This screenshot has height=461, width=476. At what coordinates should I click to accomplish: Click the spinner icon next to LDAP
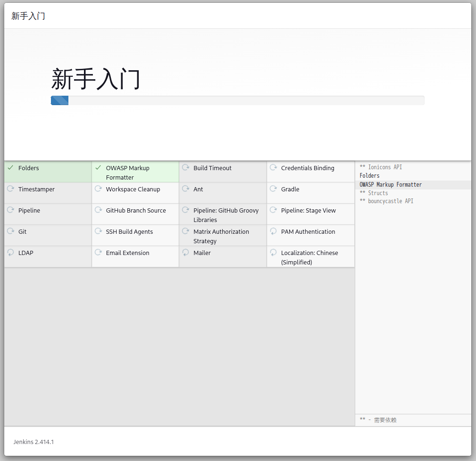click(10, 253)
